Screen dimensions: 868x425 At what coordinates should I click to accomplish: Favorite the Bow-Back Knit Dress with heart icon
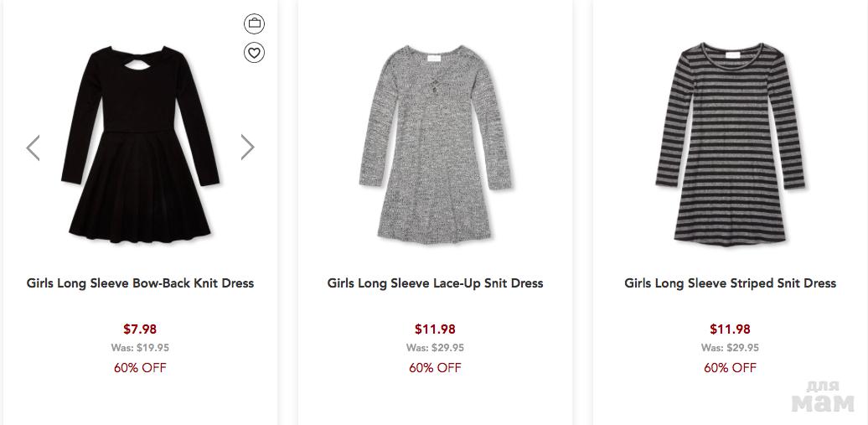tap(254, 54)
